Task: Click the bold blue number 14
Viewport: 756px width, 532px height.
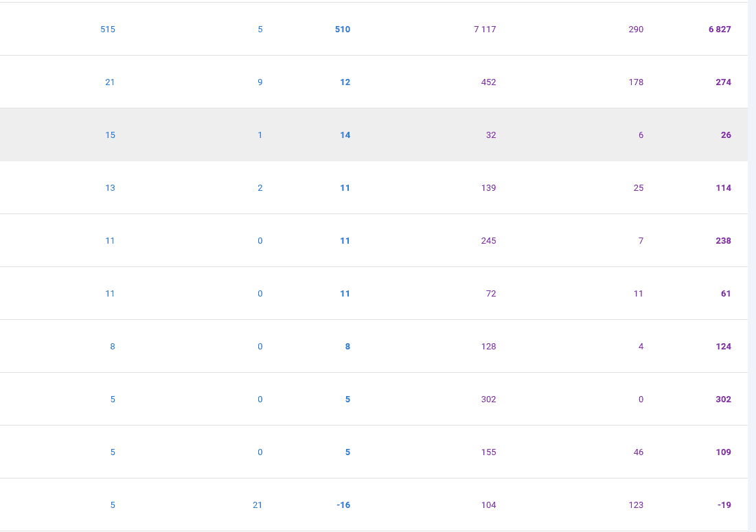Action: tap(345, 135)
